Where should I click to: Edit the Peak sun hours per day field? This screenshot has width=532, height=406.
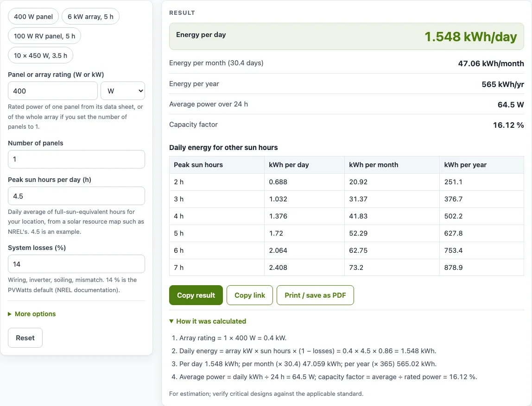[x=76, y=196]
